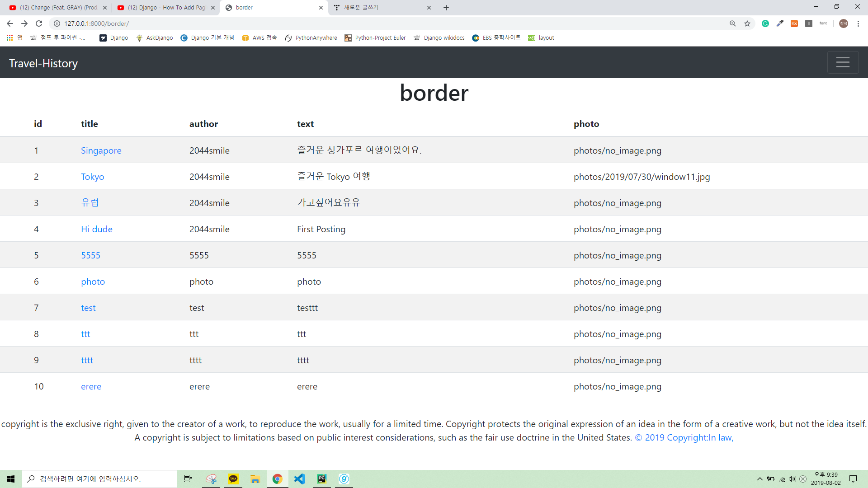The height and width of the screenshot is (488, 868).
Task: Expand the hidden system tray icons
Action: coord(760,479)
